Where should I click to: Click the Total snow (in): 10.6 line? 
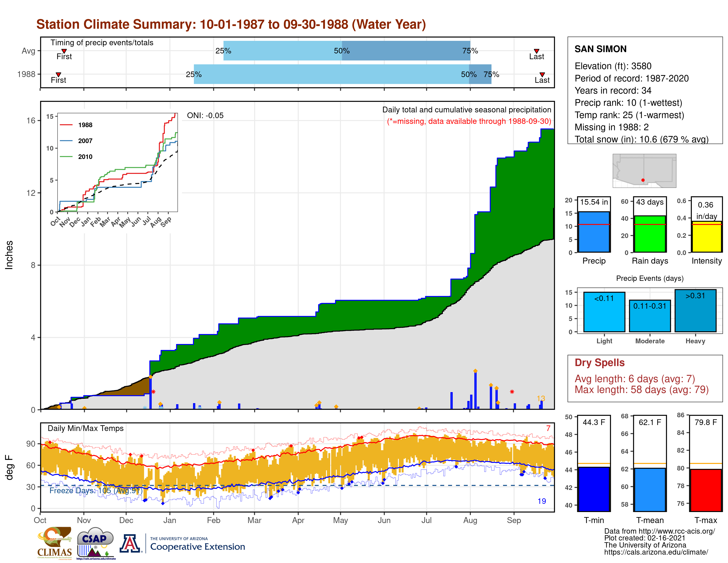(641, 139)
